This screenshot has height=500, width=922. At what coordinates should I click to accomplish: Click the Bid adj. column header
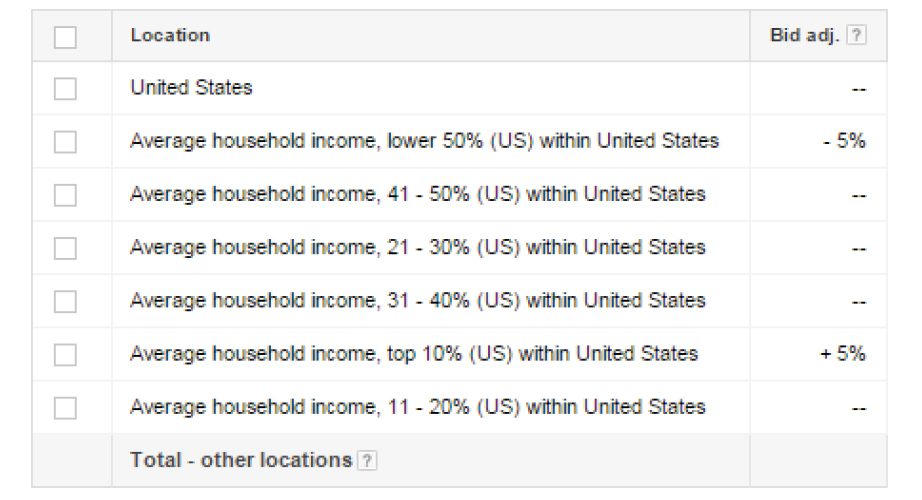pyautogui.click(x=806, y=35)
